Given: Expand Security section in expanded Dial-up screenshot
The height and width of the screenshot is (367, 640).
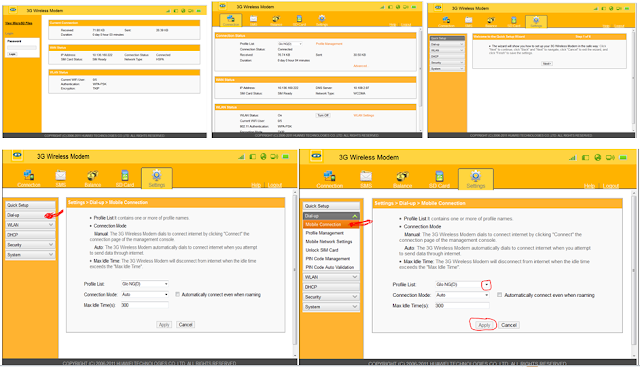Looking at the screenshot, I should 331,297.
